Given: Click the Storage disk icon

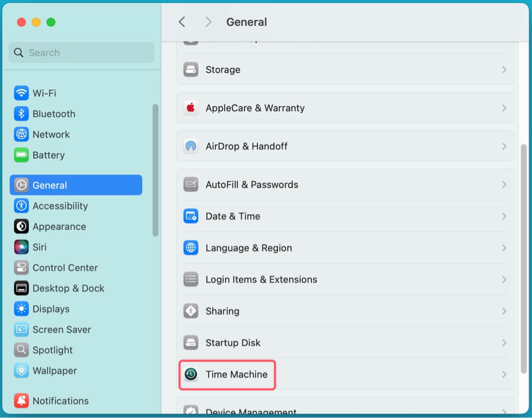Looking at the screenshot, I should tap(191, 70).
